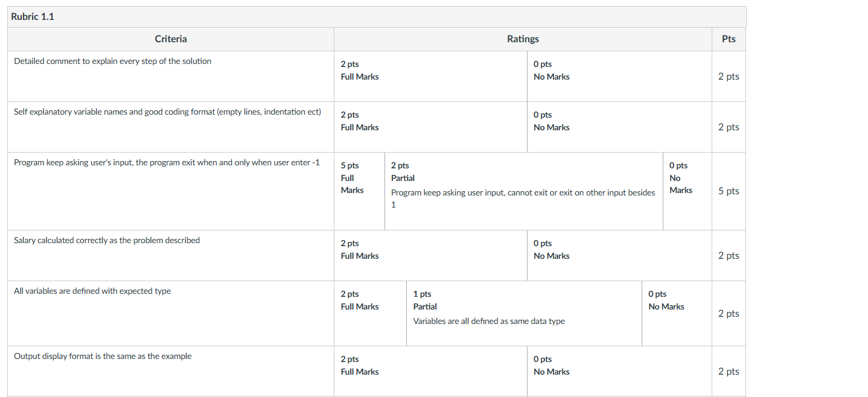The image size is (868, 397).
Task: Click 'Detailed comment to explain every step' criterion
Action: pos(113,61)
